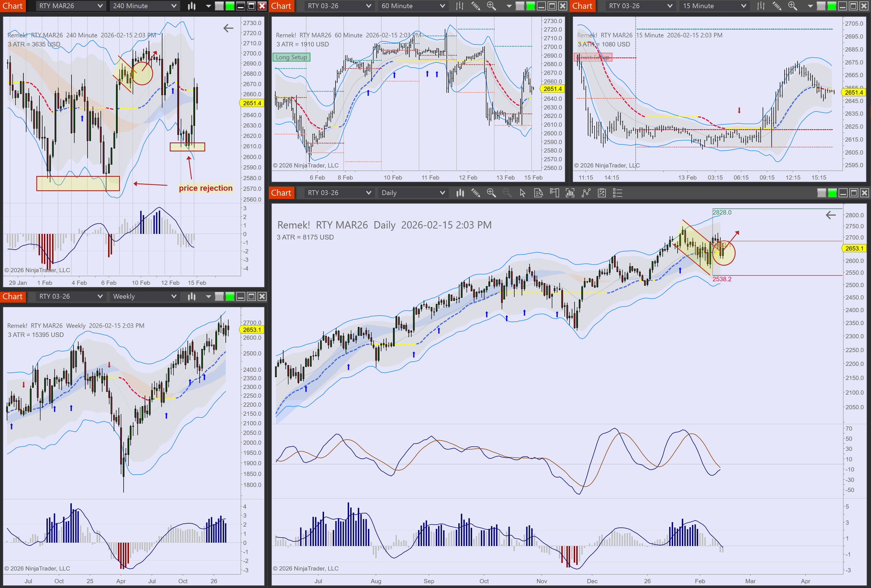871x588 pixels.
Task: Select drawing tools pencil in Daily chart
Action: click(476, 193)
